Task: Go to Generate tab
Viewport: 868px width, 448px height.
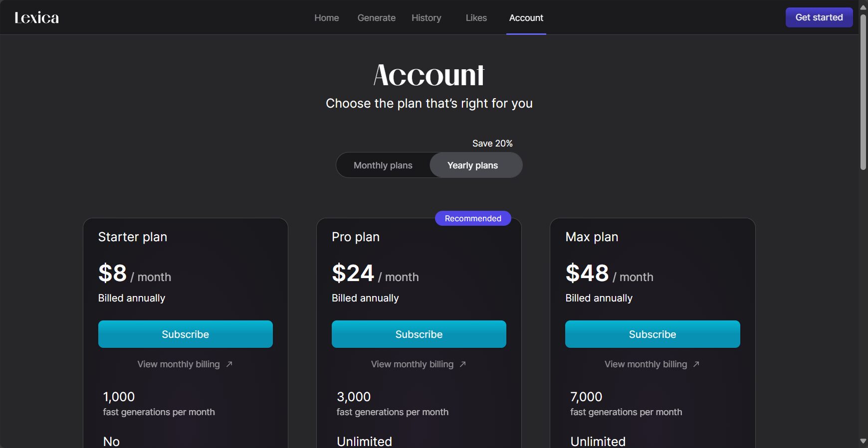Action: pos(377,18)
